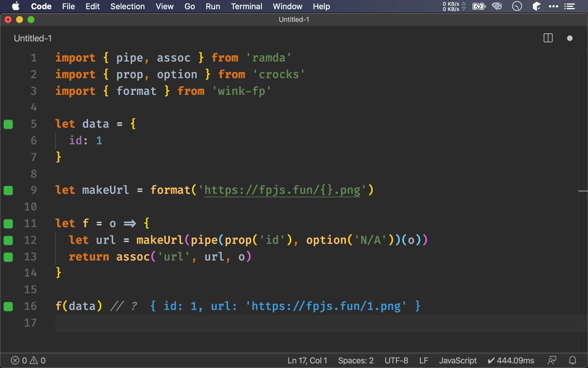Change end of line sequence via LF
The image size is (588, 368).
click(423, 361)
